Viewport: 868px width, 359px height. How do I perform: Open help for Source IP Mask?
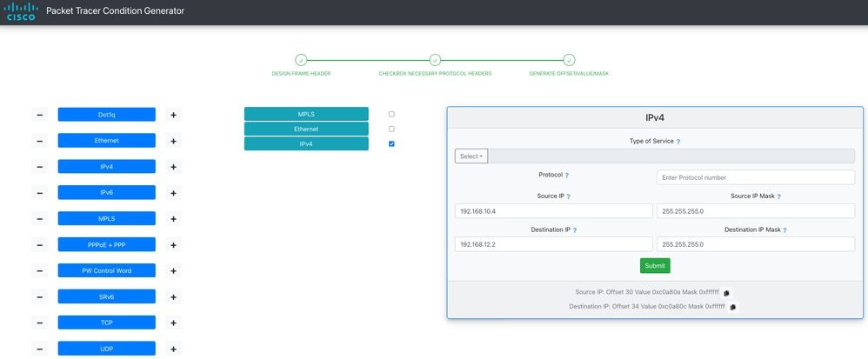(x=779, y=196)
